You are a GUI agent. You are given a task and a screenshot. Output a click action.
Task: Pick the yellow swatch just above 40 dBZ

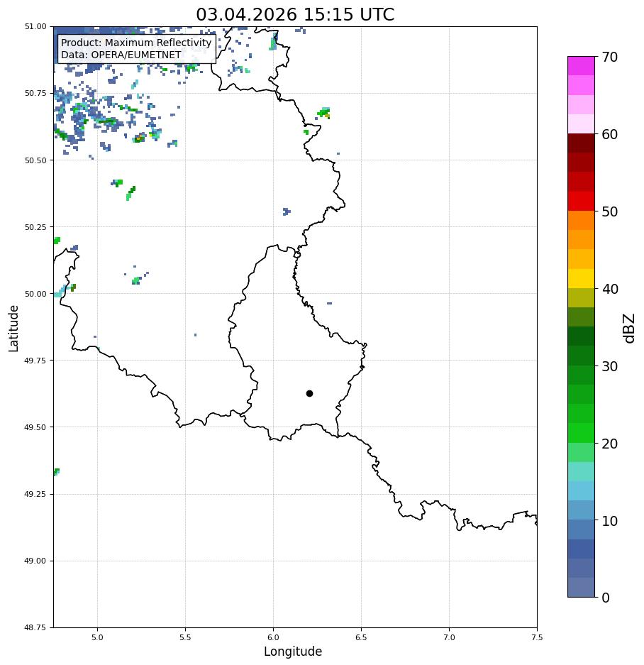click(582, 279)
